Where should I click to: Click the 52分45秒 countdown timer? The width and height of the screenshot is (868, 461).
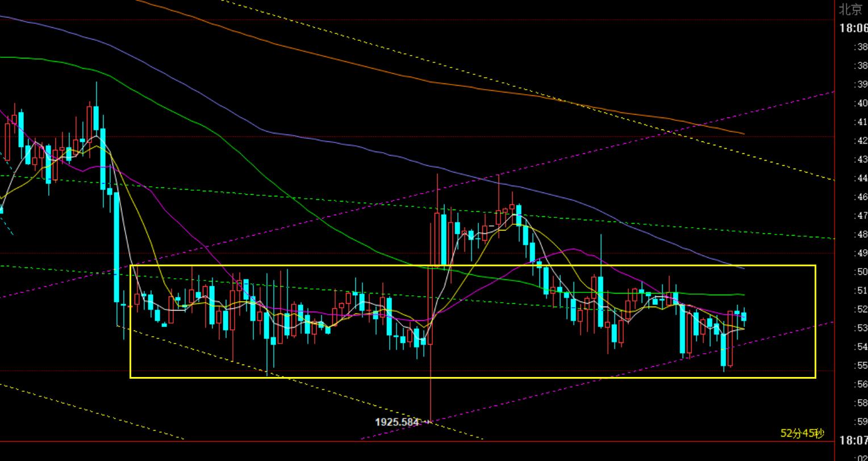[x=802, y=433]
